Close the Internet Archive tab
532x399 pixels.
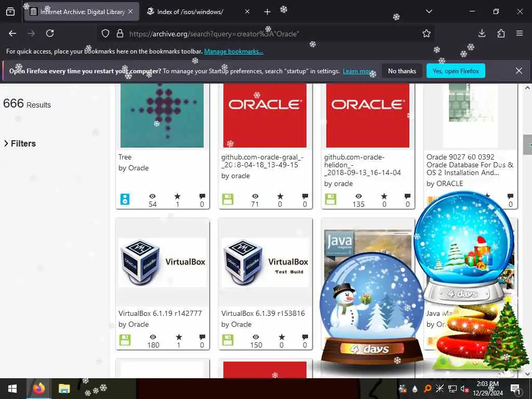click(130, 11)
